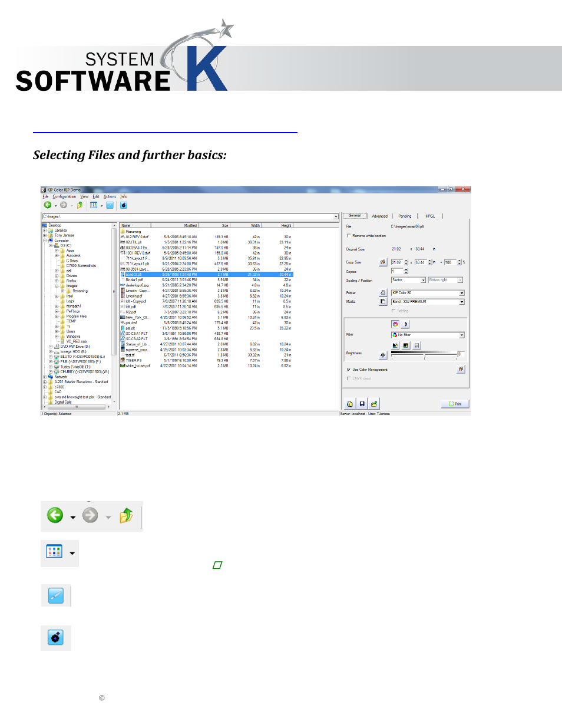Sort the file list by Size column header
This screenshot has height=728, width=562.
pos(214,225)
